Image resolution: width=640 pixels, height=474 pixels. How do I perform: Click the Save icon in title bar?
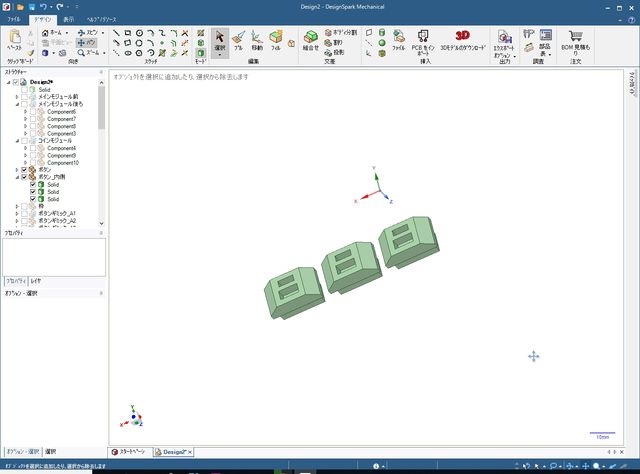point(31,7)
